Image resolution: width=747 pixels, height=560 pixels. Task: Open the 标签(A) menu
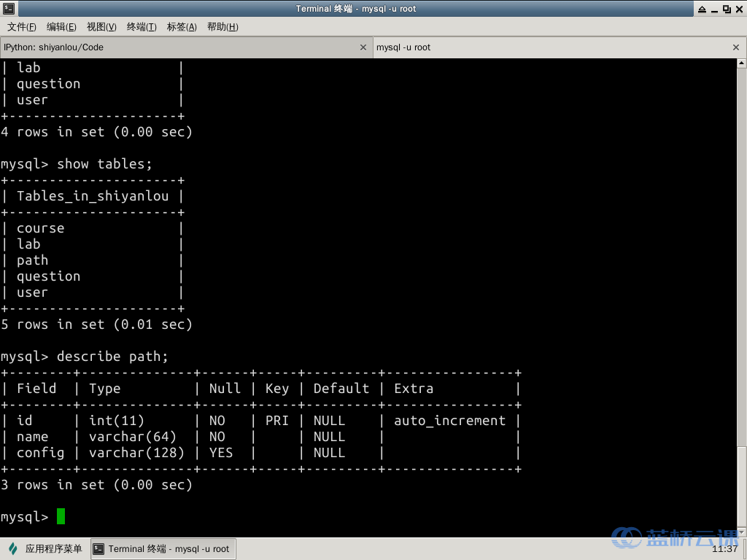[x=182, y=27]
